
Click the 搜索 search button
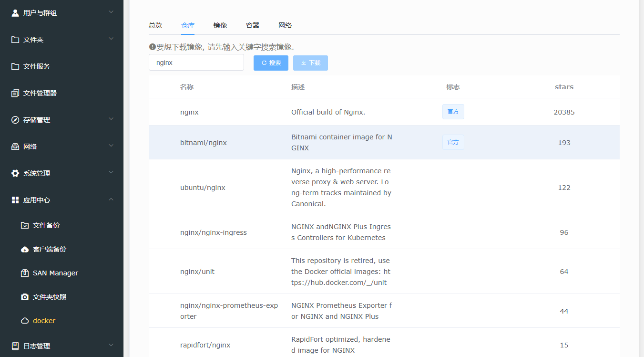[271, 63]
